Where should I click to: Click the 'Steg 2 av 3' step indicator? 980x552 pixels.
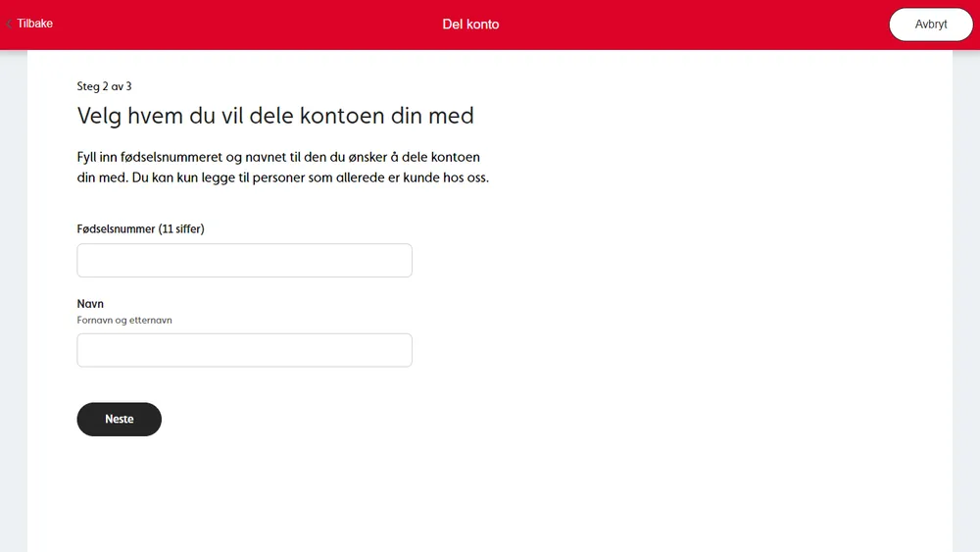[104, 86]
